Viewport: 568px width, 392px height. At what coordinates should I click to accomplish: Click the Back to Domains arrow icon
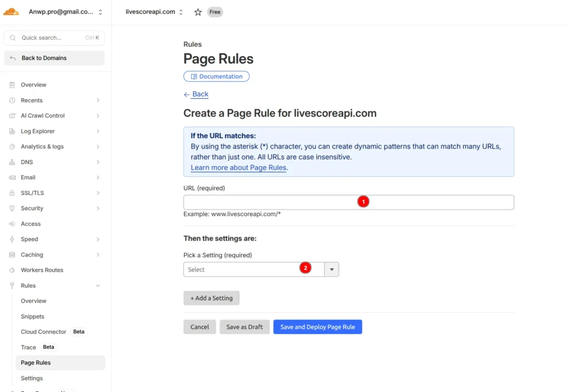pos(13,58)
